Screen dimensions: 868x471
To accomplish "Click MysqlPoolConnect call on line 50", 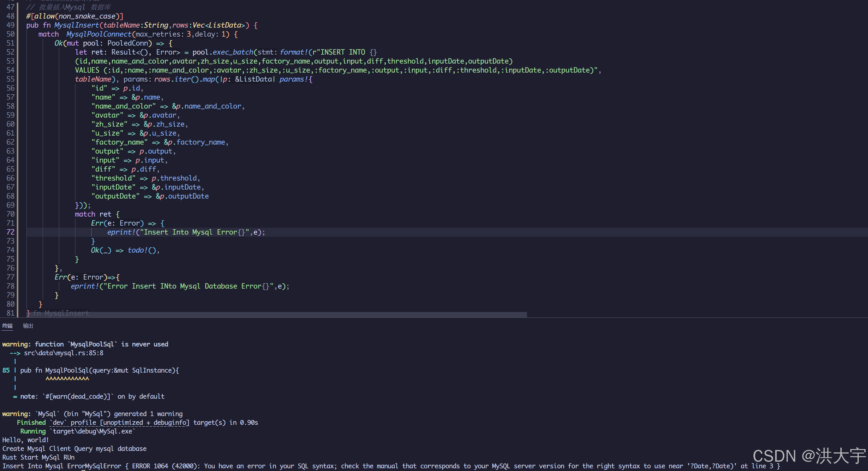I will point(99,34).
